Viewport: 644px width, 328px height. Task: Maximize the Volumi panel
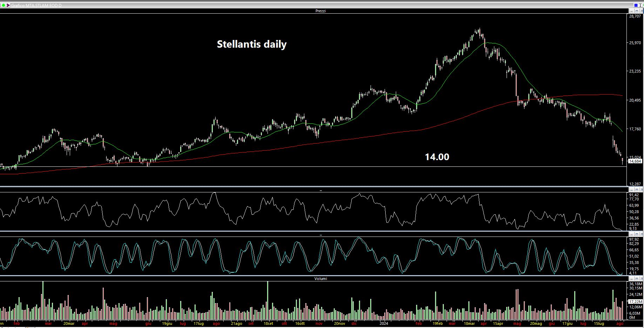tap(637, 279)
